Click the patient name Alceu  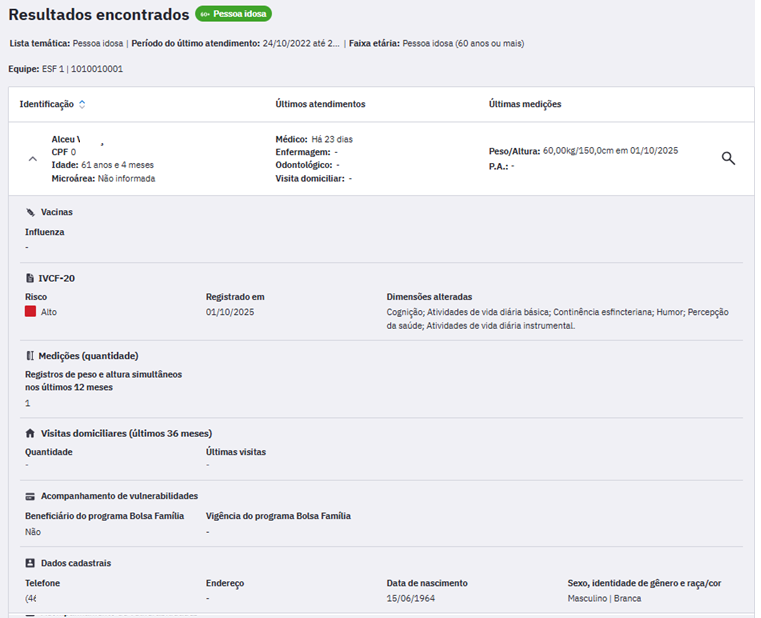(x=65, y=138)
